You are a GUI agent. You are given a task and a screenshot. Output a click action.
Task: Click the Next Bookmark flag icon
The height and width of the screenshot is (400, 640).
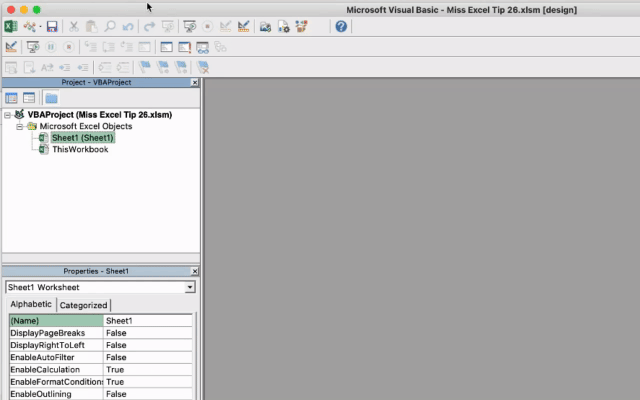click(163, 67)
